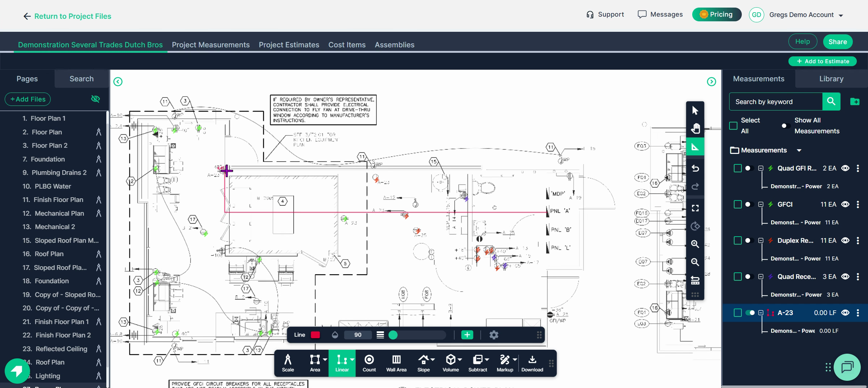Select the Scale tool
The width and height of the screenshot is (868, 388).
coord(288,363)
